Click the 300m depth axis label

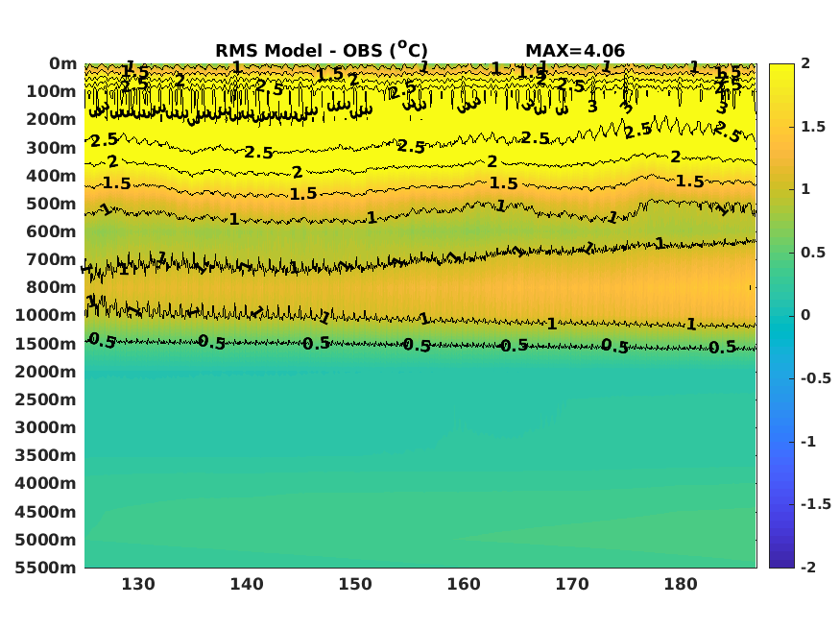pyautogui.click(x=52, y=148)
